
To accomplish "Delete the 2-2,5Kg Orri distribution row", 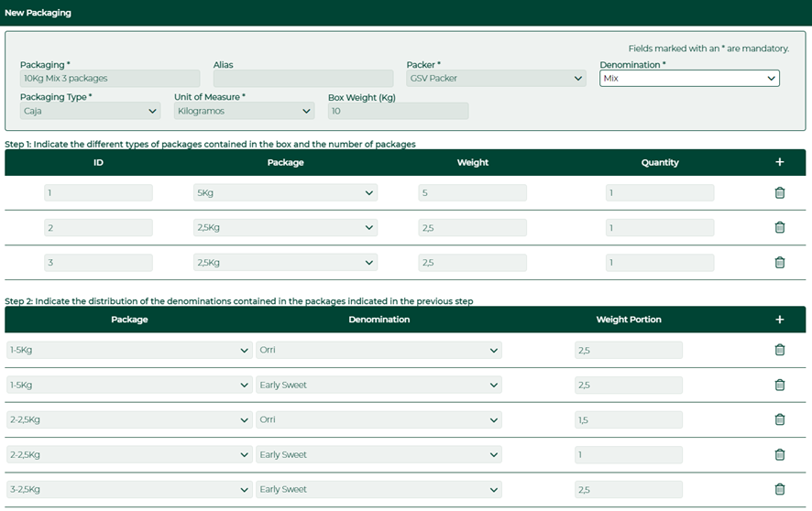I will [779, 419].
